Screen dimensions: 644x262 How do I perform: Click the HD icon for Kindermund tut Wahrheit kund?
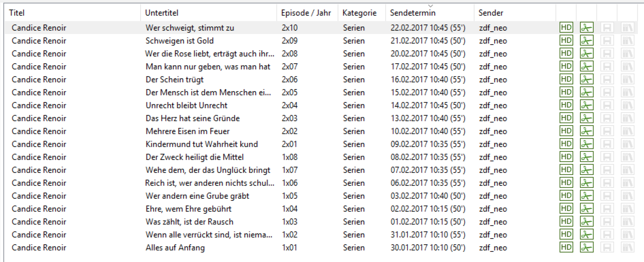click(566, 144)
